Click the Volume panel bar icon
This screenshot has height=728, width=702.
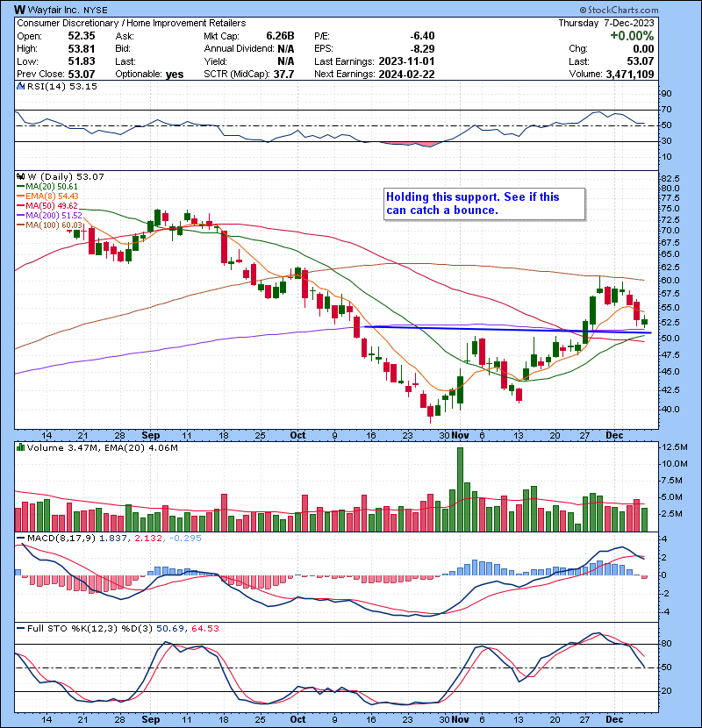(20, 447)
